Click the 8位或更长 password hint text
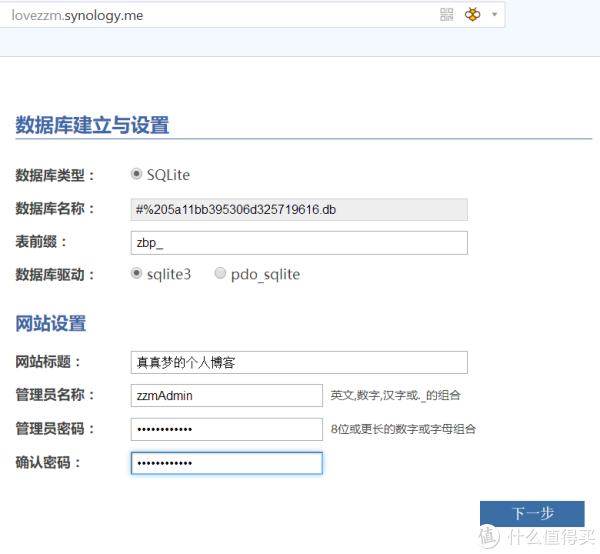Screen dimensions: 600x554 403,430
